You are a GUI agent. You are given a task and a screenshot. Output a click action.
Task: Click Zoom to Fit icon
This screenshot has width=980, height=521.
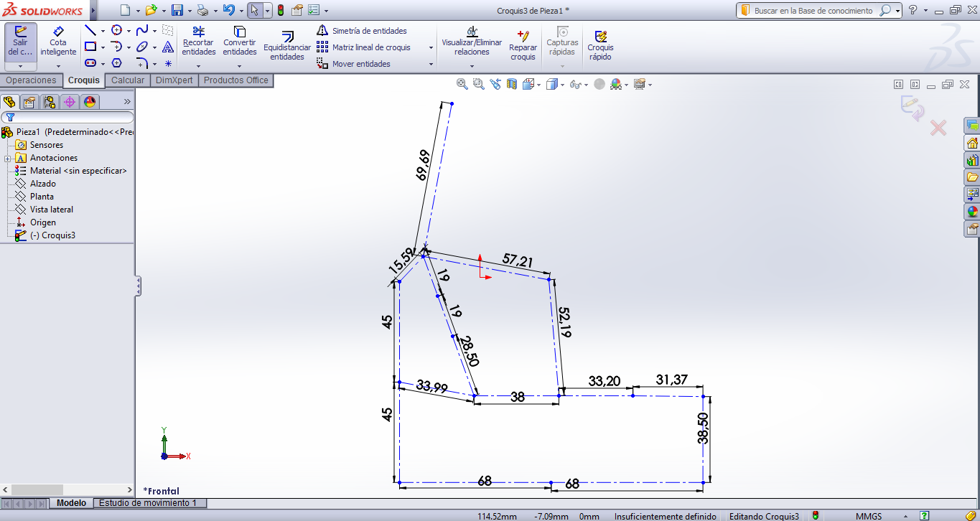click(x=462, y=84)
